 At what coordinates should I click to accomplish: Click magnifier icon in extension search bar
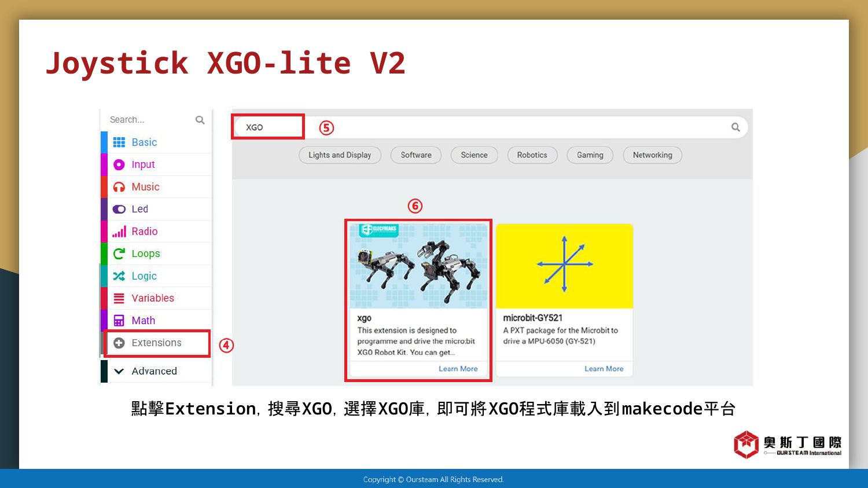(x=735, y=127)
